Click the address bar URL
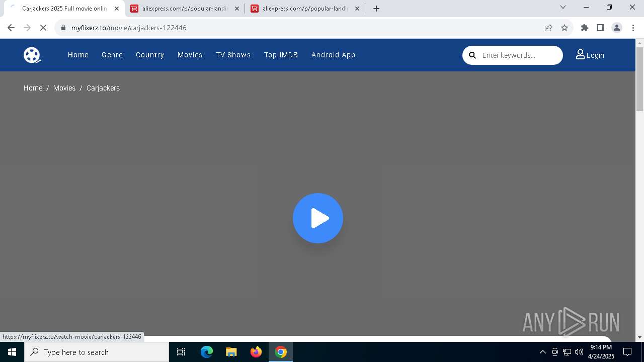The height and width of the screenshot is (362, 644). [129, 28]
